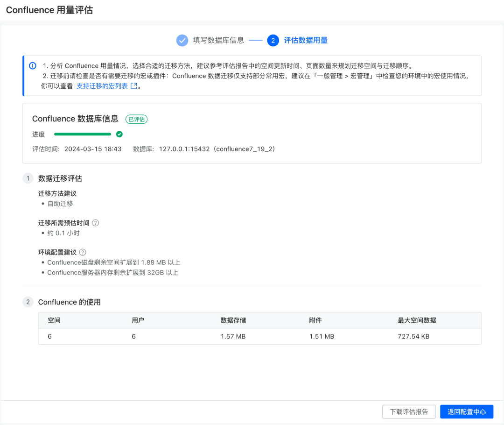Viewport: 504px width, 425px height.
Task: Click the 1.57 MB data storage value
Action: (x=233, y=336)
